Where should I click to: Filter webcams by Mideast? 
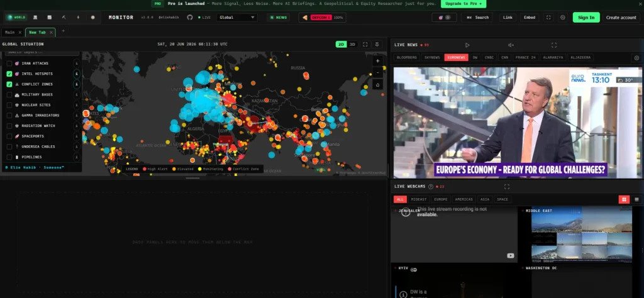tap(419, 199)
